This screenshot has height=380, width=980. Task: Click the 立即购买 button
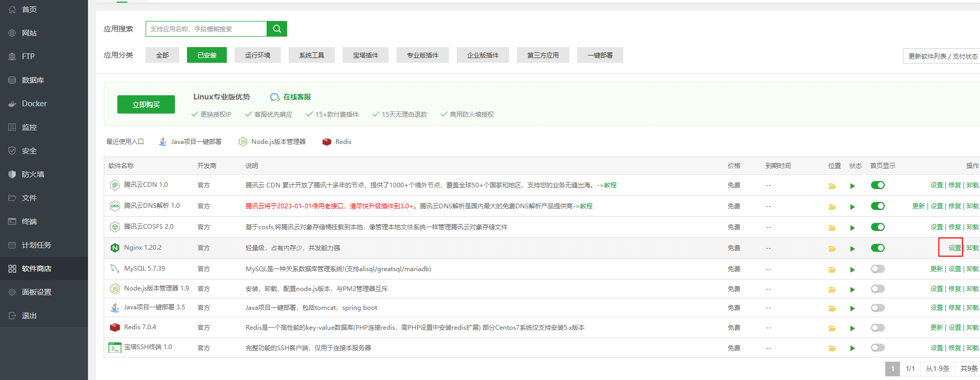[x=146, y=105]
